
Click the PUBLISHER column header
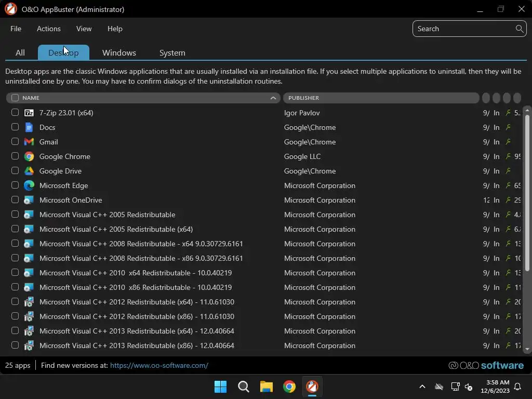(381, 98)
